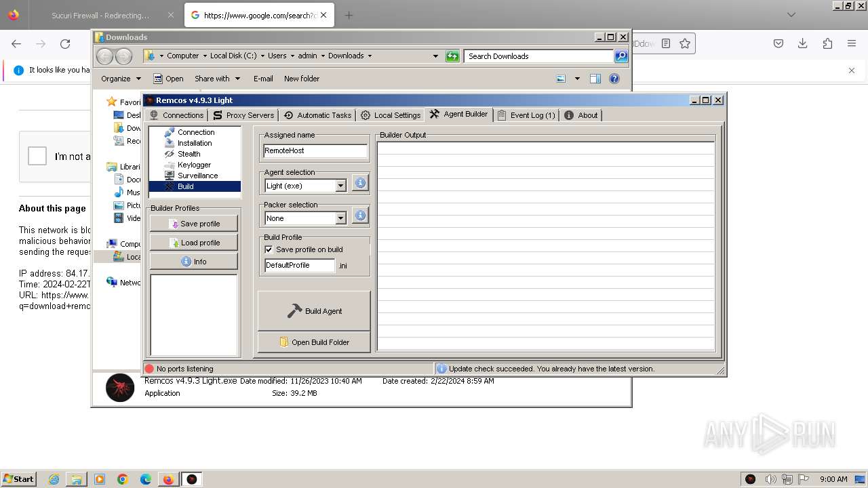Toggle Save profile on build checkbox

click(x=269, y=249)
